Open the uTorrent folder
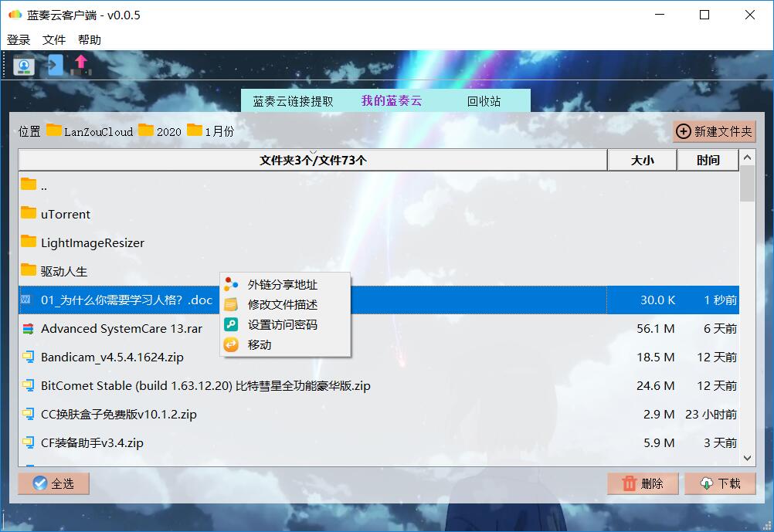This screenshot has width=774, height=532. click(x=66, y=214)
